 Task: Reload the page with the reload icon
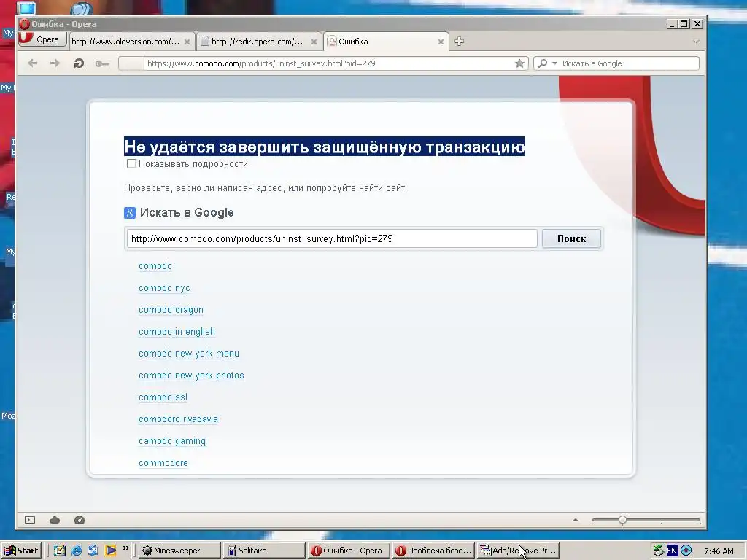[x=79, y=63]
